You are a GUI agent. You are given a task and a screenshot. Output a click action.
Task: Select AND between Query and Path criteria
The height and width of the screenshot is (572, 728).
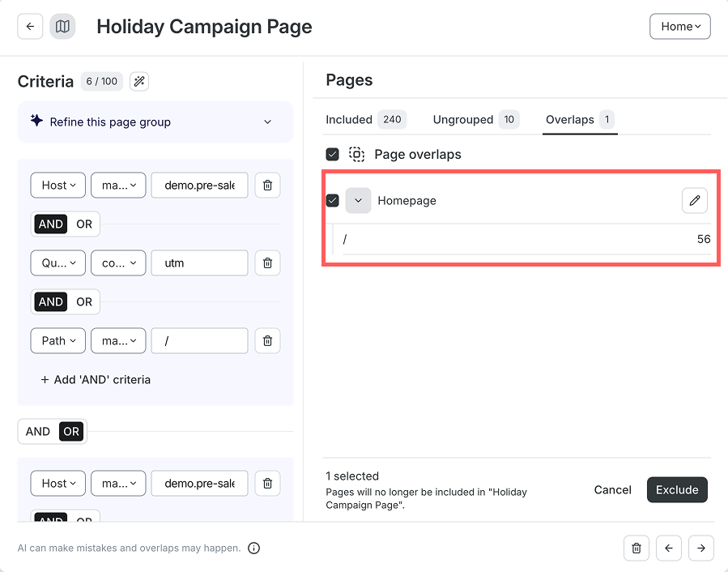pyautogui.click(x=50, y=302)
